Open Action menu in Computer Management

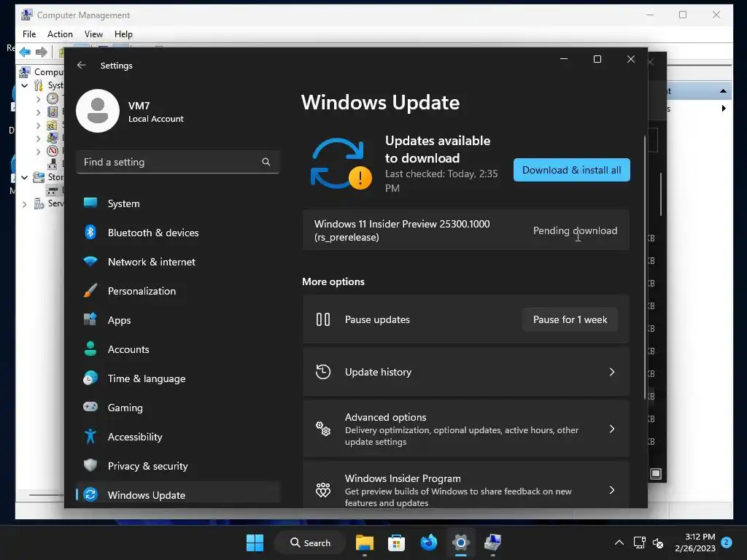[60, 34]
